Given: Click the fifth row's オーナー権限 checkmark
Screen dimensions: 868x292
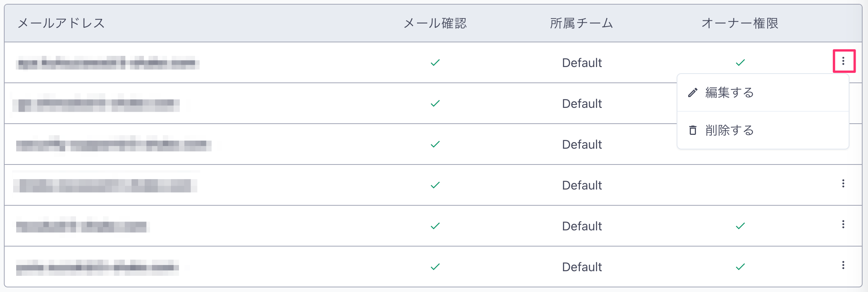Looking at the screenshot, I should click(740, 226).
